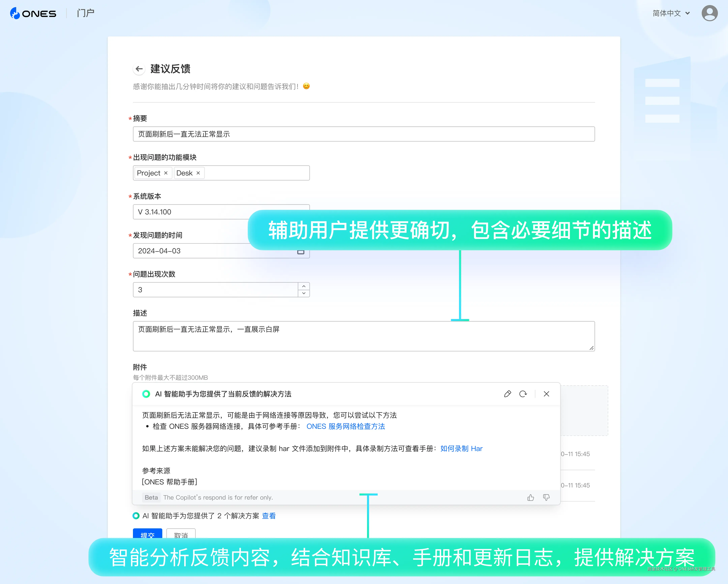Click the edit pencil icon in AI panel
The image size is (728, 584).
(507, 394)
